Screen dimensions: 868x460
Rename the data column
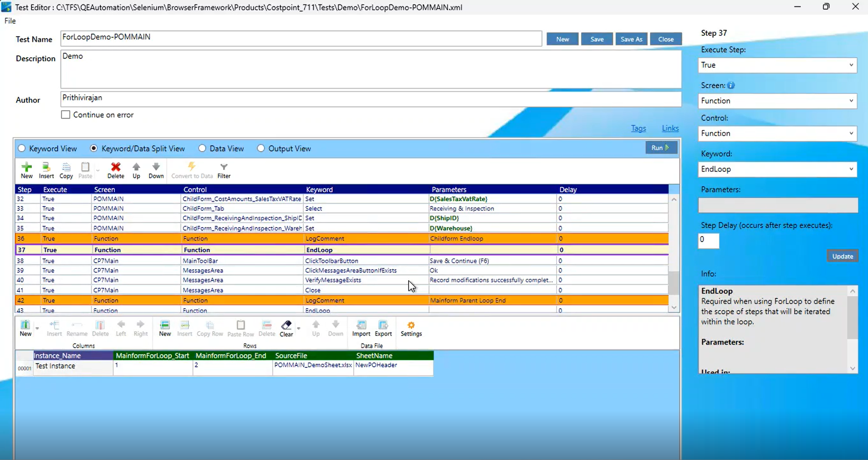click(x=77, y=328)
